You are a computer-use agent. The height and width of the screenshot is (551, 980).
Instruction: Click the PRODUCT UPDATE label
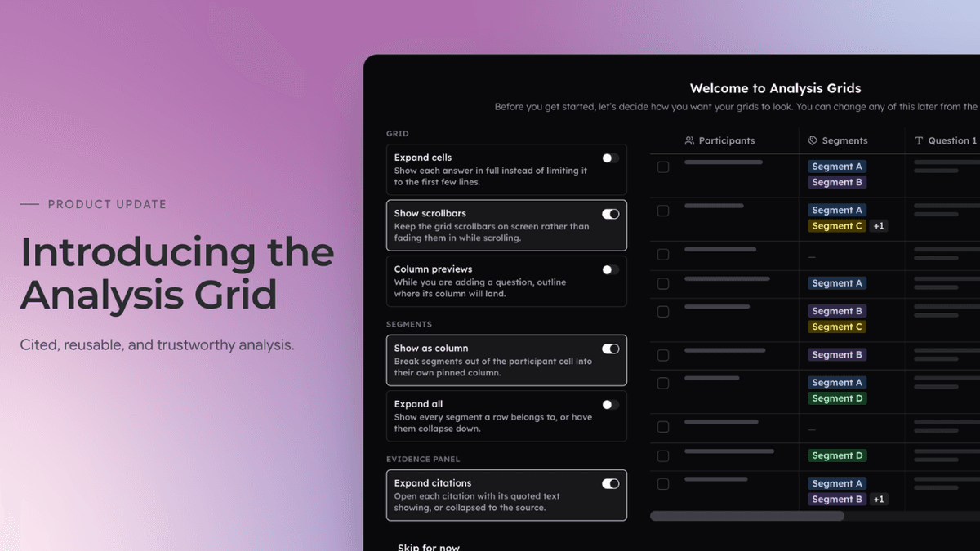[x=107, y=204]
